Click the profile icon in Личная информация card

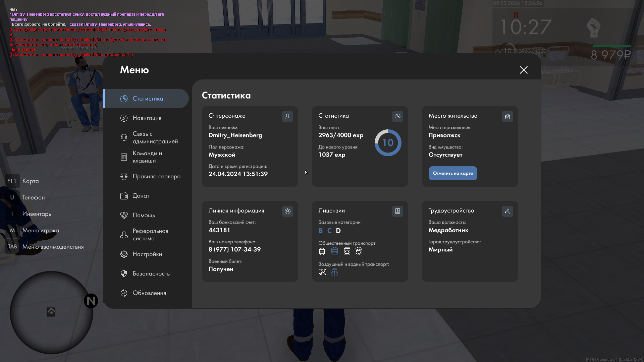pyautogui.click(x=287, y=211)
